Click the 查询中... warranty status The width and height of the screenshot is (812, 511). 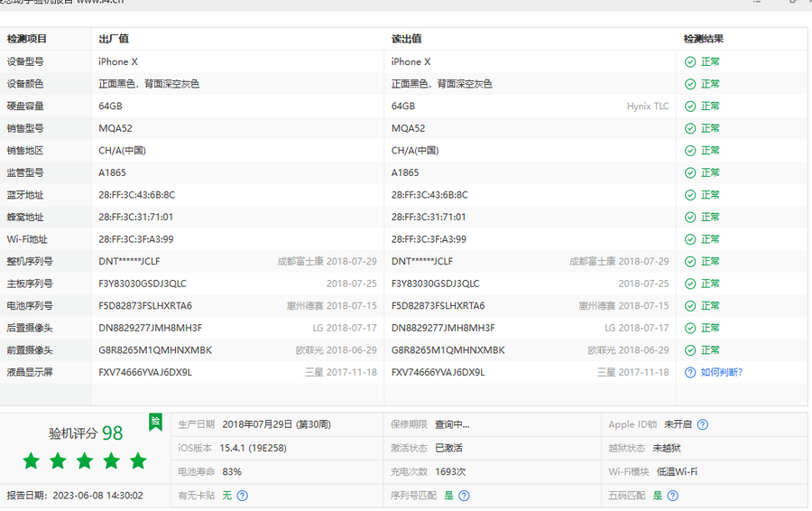(452, 424)
